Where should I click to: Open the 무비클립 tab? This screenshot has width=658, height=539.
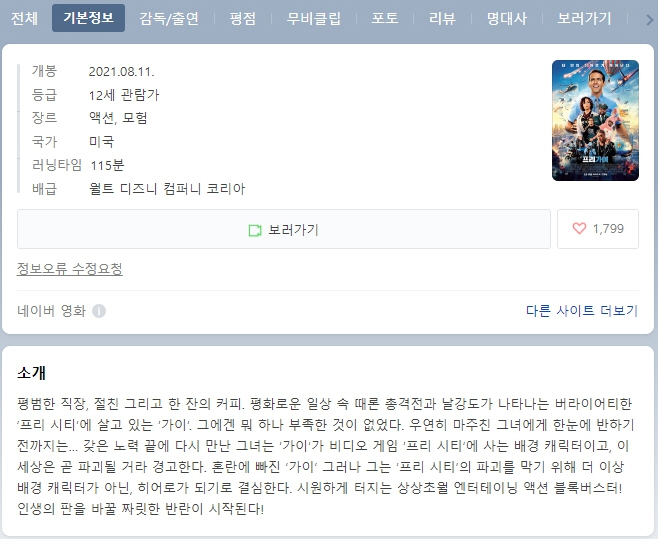313,18
